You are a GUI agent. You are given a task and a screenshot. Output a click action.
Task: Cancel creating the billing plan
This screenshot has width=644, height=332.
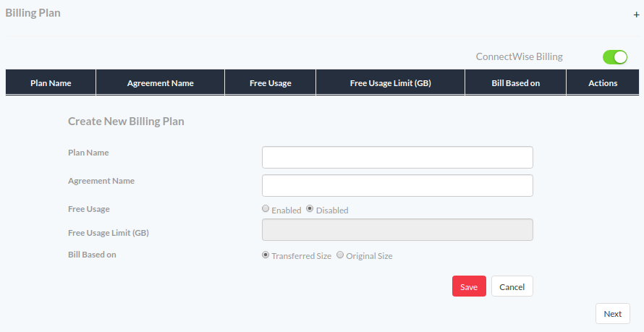[x=512, y=286]
